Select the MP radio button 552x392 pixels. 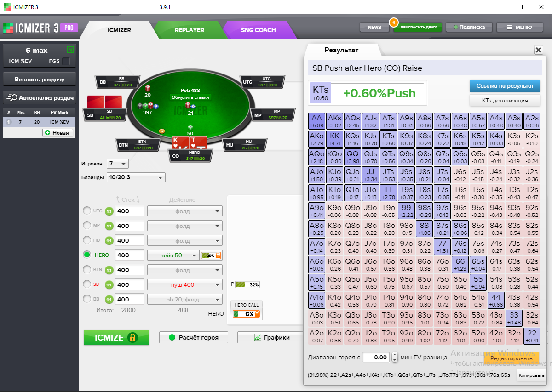coord(86,226)
